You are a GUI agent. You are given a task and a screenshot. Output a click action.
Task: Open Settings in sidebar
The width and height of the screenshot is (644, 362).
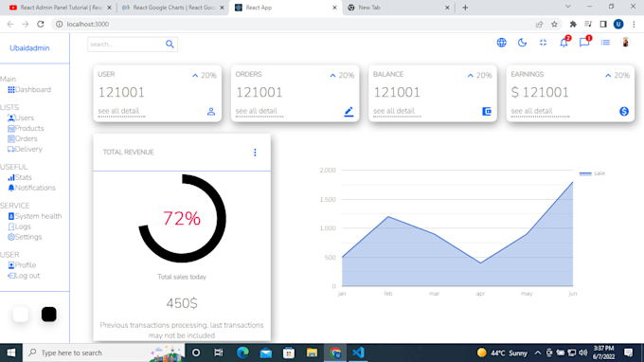(25, 237)
